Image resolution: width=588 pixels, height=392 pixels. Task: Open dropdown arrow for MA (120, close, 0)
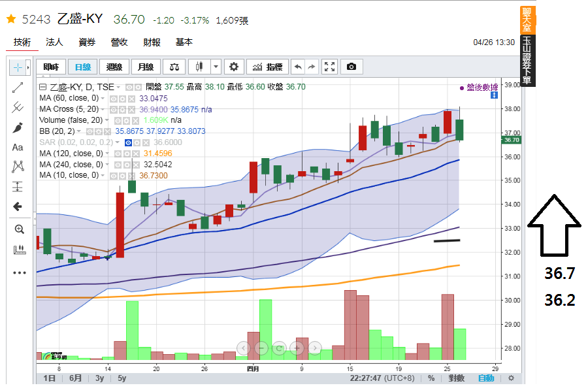[107, 154]
